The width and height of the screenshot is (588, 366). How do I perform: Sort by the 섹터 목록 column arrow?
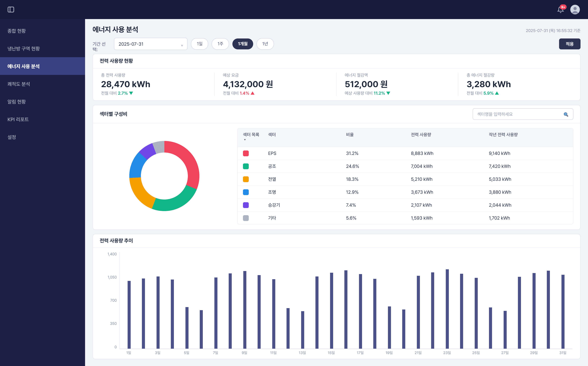click(245, 140)
